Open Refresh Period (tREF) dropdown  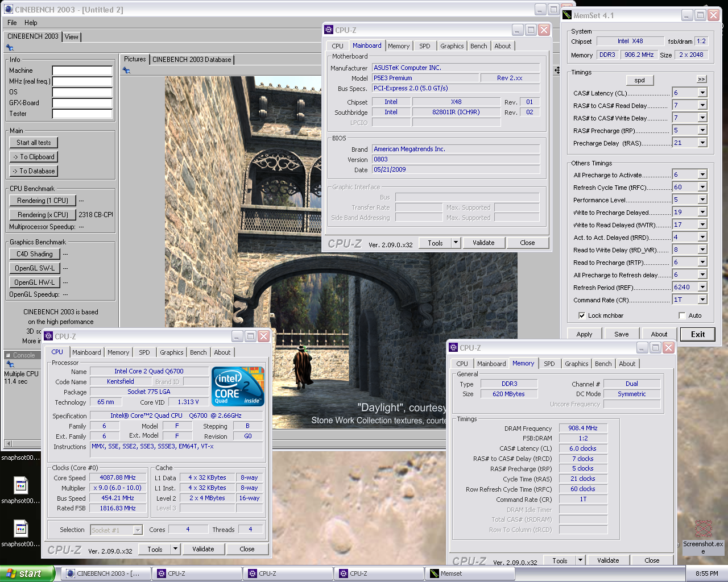702,287
